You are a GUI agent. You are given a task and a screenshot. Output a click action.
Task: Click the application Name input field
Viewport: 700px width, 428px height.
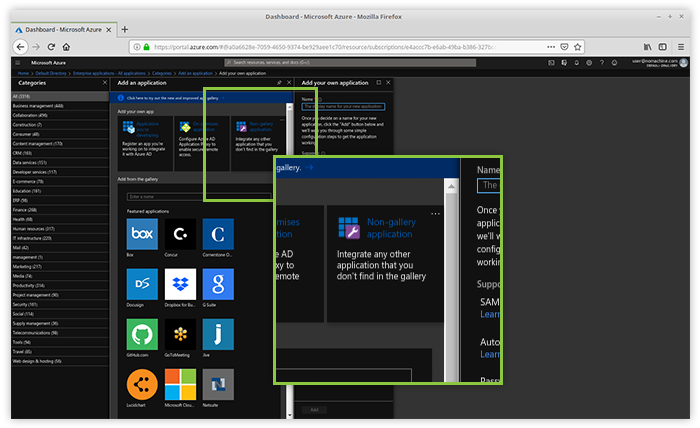point(343,106)
